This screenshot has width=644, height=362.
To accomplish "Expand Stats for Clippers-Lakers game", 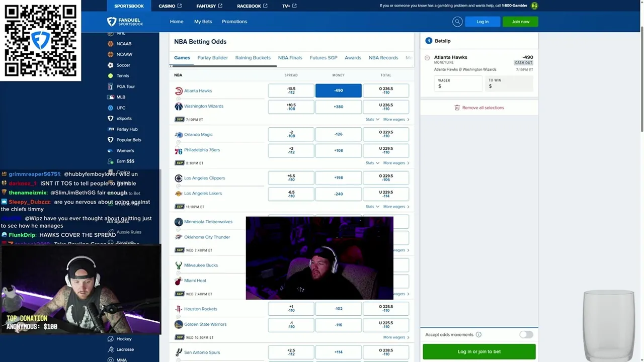I will 372,207.
